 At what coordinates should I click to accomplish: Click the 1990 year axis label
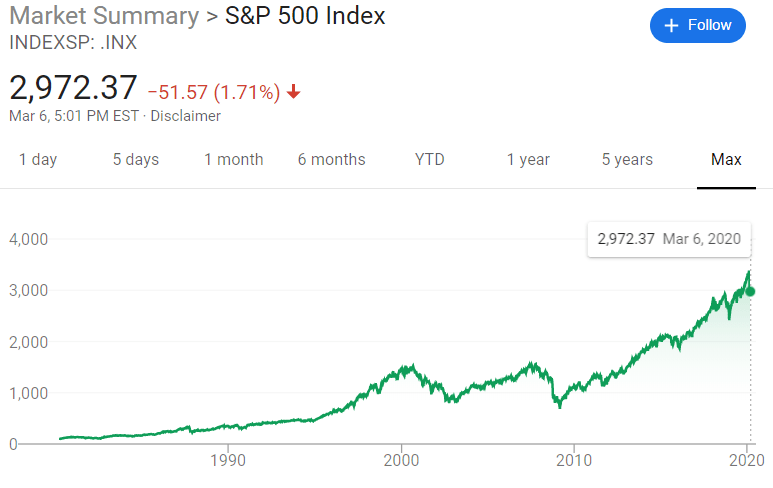pos(229,461)
